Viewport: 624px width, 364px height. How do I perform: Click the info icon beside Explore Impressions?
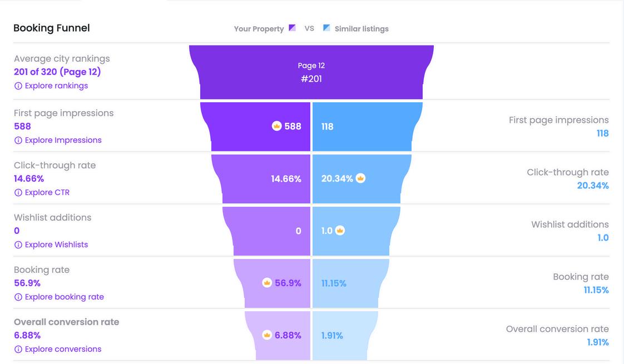click(x=18, y=141)
